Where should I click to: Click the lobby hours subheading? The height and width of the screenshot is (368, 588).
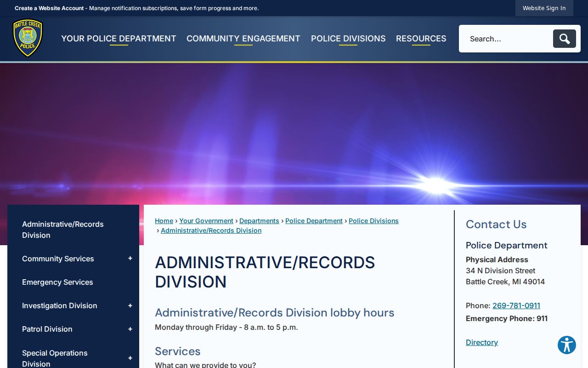pyautogui.click(x=275, y=312)
